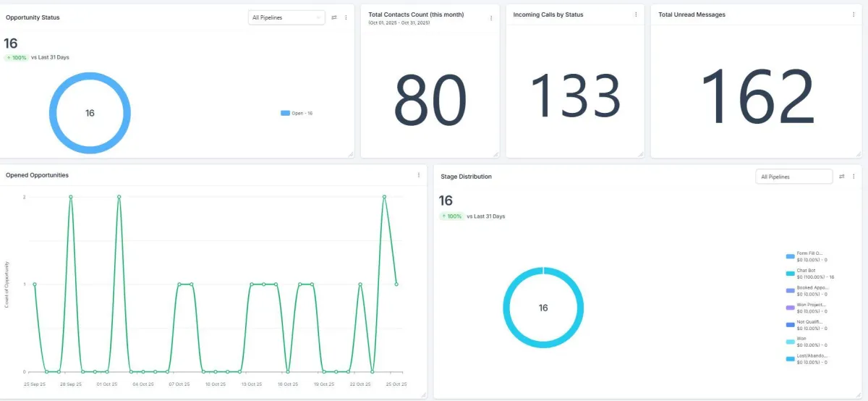
Task: Open Opened Opportunities widget options menu
Action: tap(418, 175)
